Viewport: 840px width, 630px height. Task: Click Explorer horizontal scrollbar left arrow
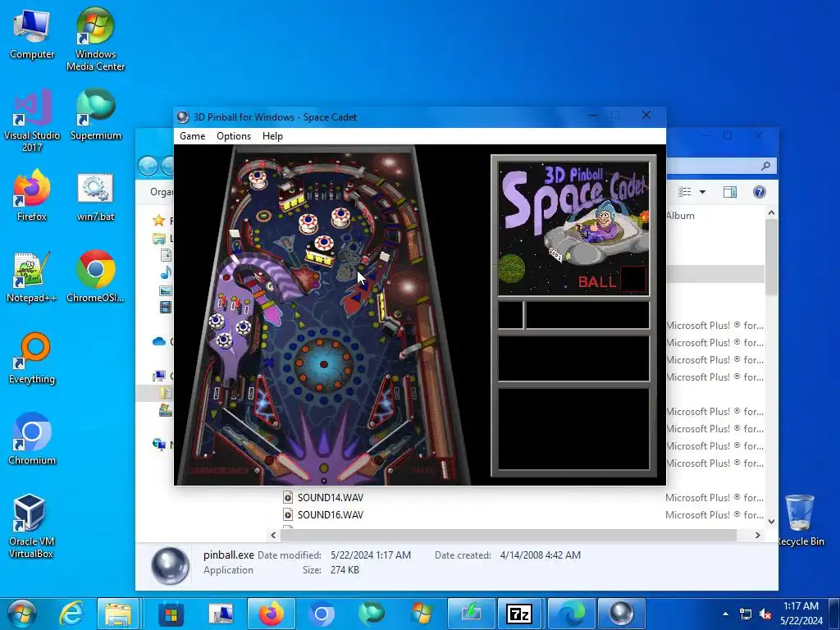[x=274, y=535]
